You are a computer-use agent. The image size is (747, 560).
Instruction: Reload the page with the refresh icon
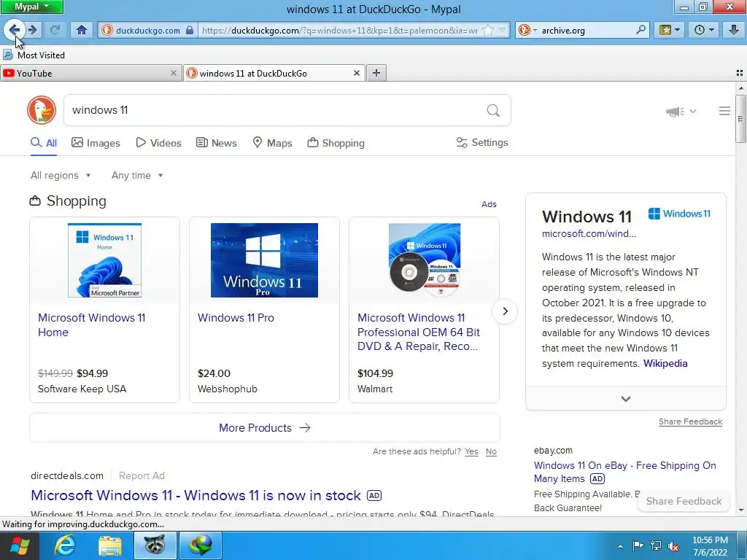tap(55, 30)
